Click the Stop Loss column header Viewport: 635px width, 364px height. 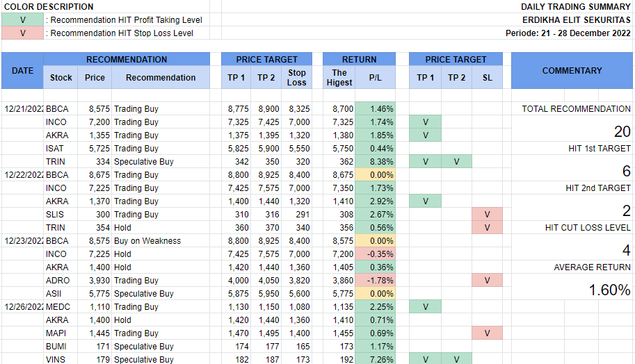pyautogui.click(x=297, y=78)
